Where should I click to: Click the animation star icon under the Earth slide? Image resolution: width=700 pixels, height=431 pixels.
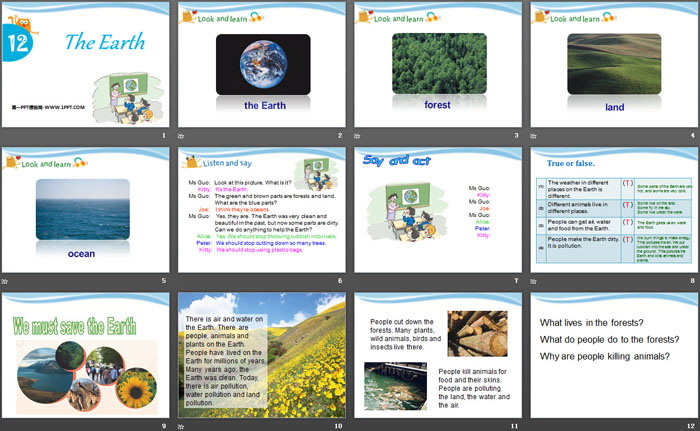(x=181, y=136)
